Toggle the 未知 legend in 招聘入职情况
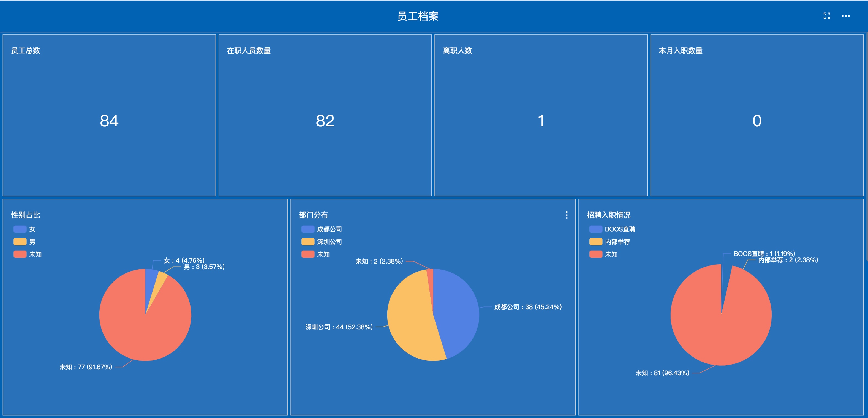 click(x=603, y=254)
